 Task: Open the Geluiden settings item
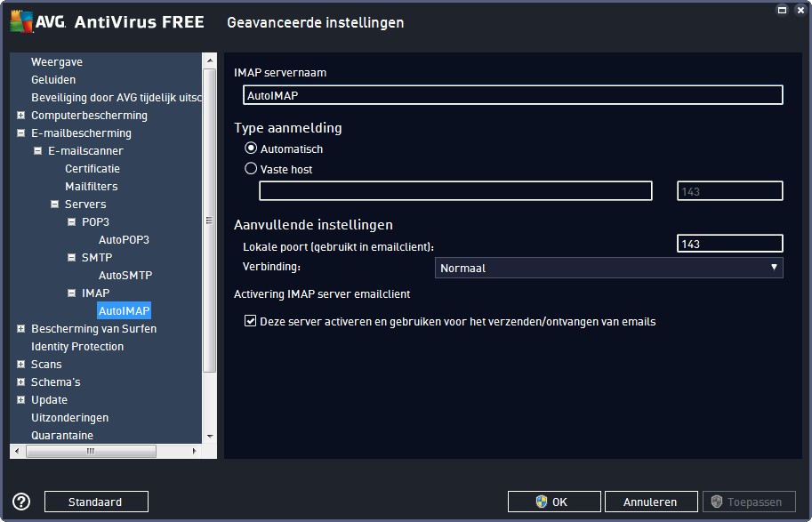click(x=53, y=80)
